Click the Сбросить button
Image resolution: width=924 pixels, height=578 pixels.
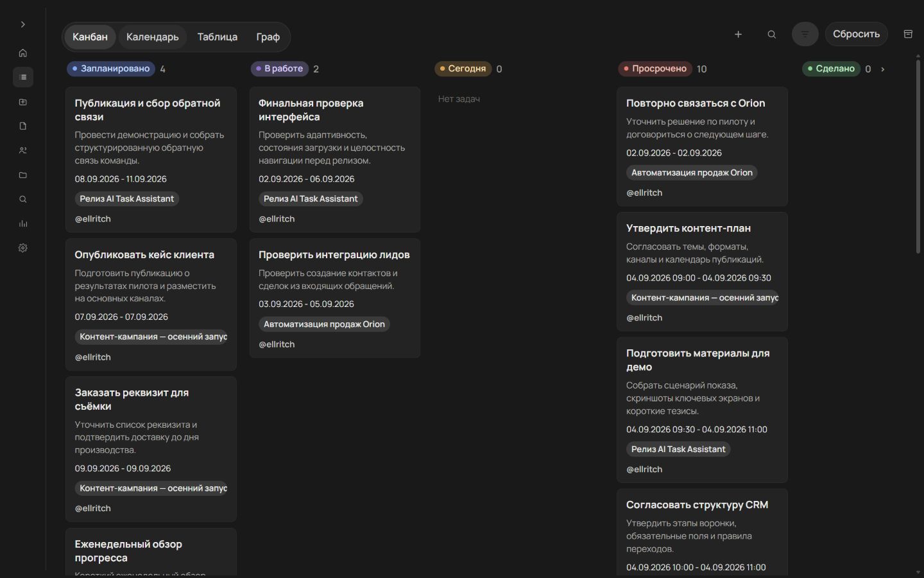click(856, 34)
